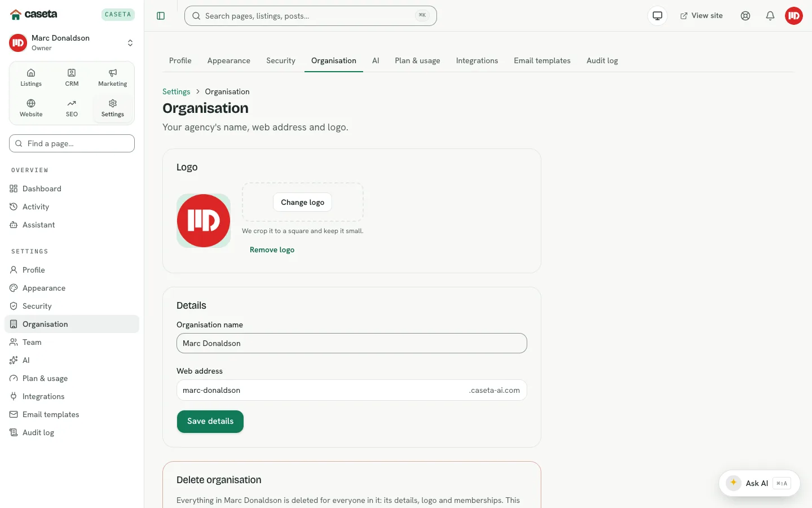Click Remove logo link

point(272,249)
